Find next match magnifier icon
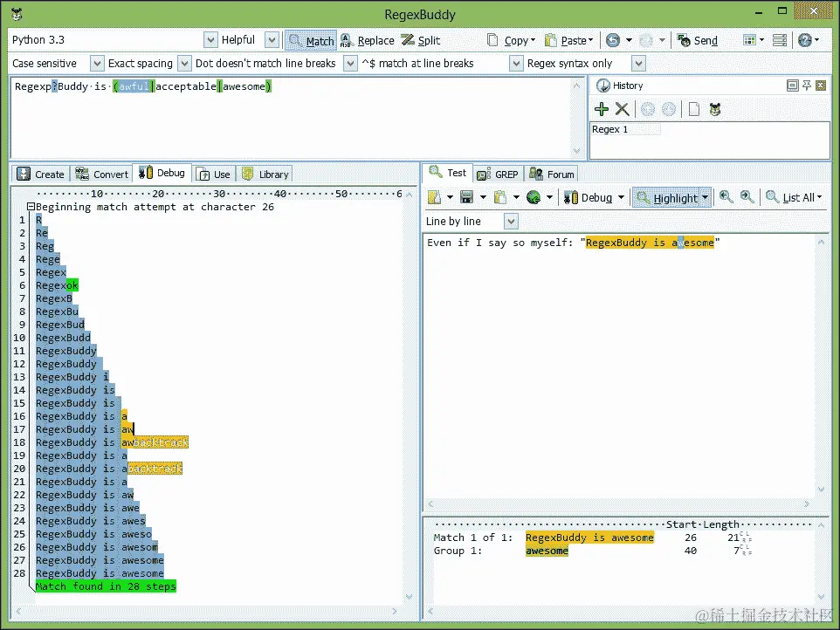 point(747,197)
